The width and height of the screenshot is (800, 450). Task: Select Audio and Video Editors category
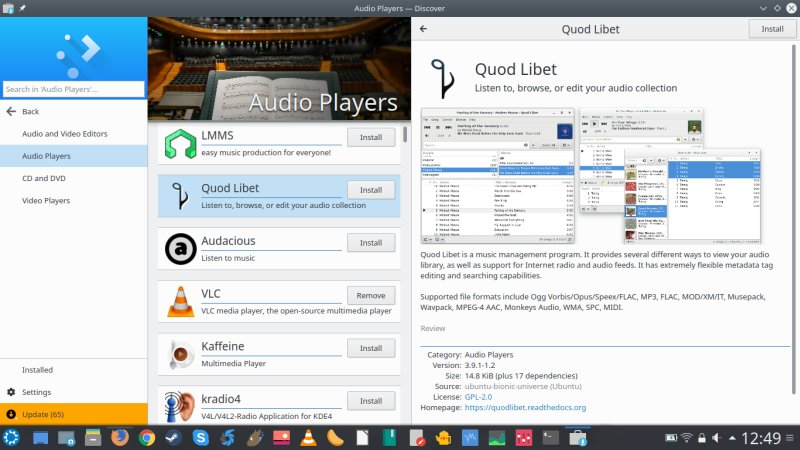click(x=64, y=133)
